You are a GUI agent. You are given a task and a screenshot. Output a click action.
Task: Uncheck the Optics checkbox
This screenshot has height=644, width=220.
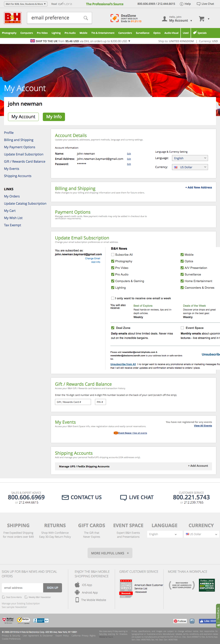coord(182,261)
